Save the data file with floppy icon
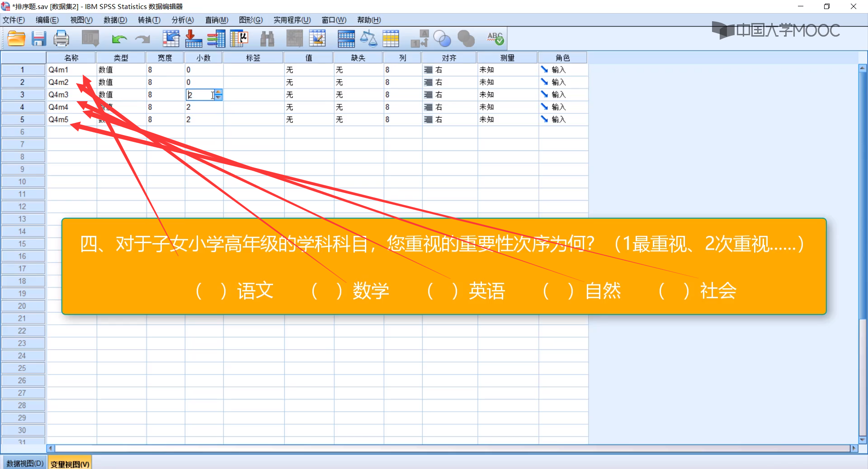 pos(39,39)
